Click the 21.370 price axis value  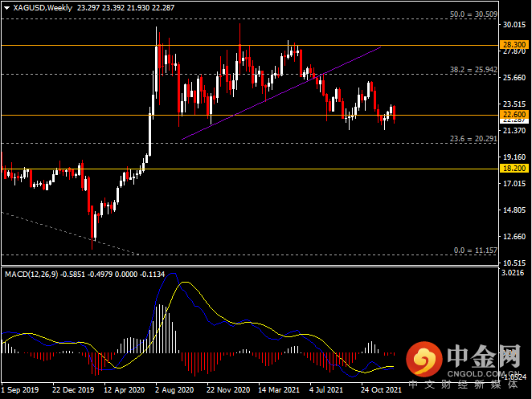coord(514,130)
